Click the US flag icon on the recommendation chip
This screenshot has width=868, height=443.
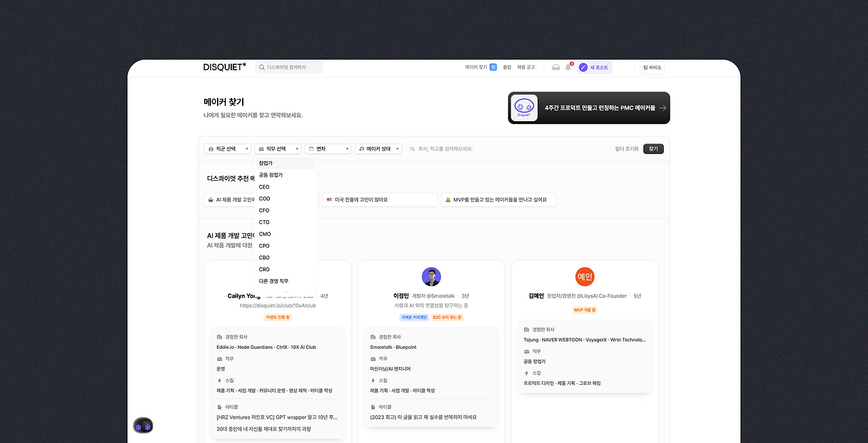click(330, 200)
